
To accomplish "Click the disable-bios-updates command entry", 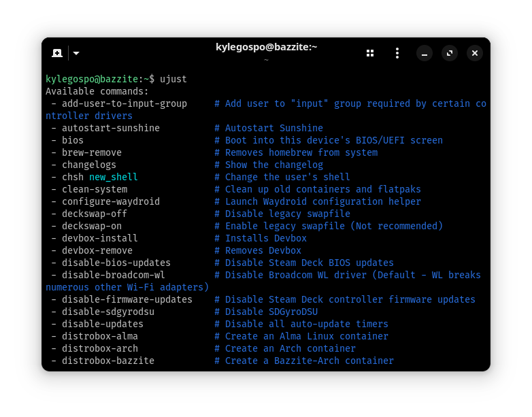I will point(116,263).
